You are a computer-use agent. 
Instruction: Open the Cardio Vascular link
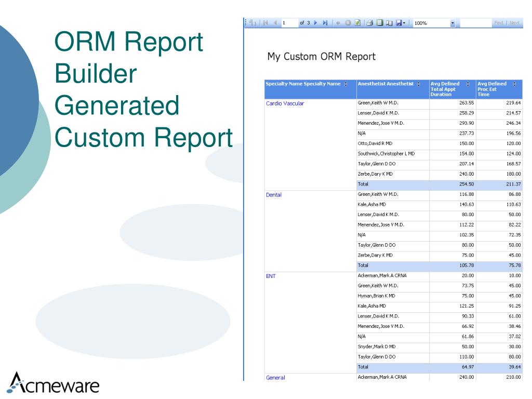[285, 103]
